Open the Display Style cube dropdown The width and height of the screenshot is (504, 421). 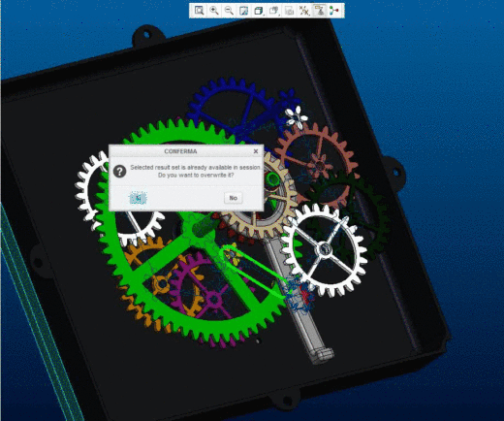(259, 11)
